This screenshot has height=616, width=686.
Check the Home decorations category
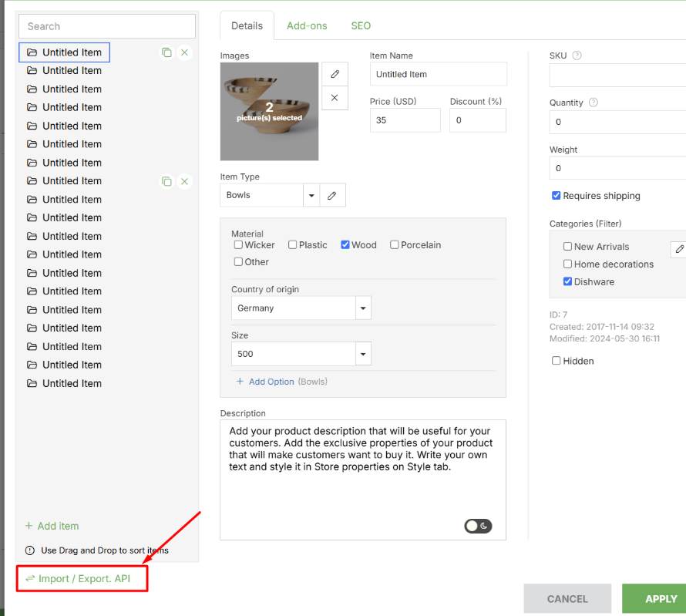[567, 264]
